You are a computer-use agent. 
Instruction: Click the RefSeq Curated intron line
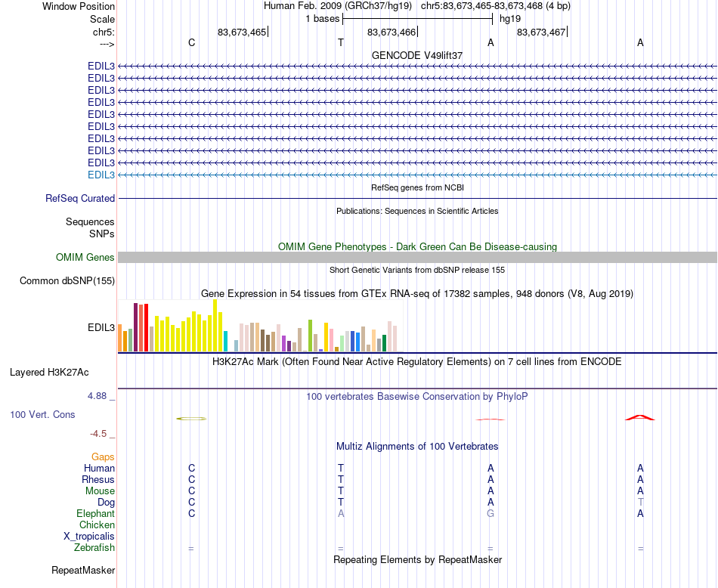coord(417,198)
